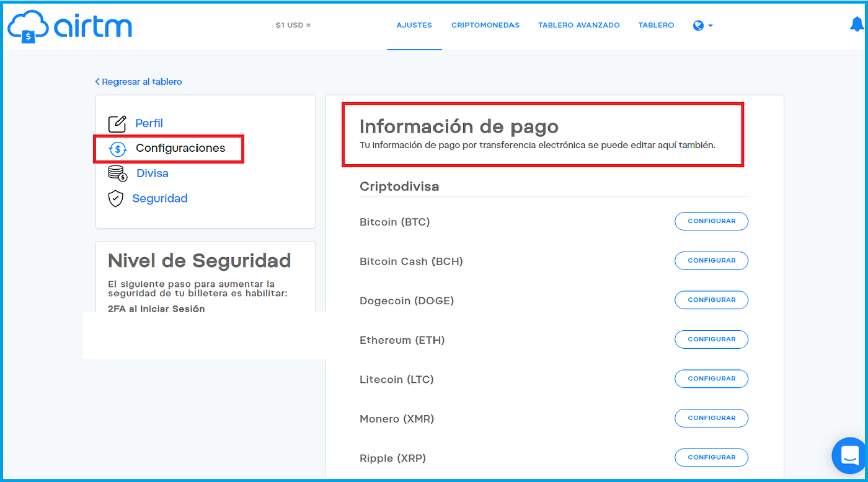This screenshot has height=482, width=868.
Task: Configure Bitcoin (BTC) payment settings
Action: (x=711, y=221)
